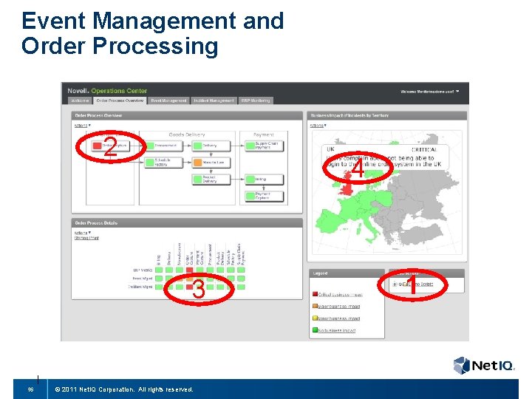Click green Supply Chain Payment cell in top row
This screenshot has width=532, height=399.
pos(241,270)
